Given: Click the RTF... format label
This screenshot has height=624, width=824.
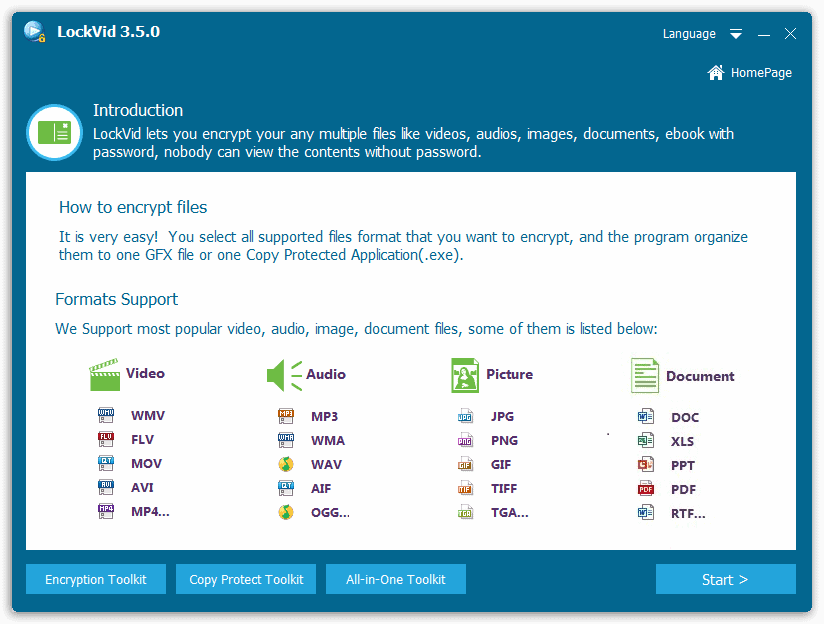Looking at the screenshot, I should (x=688, y=514).
